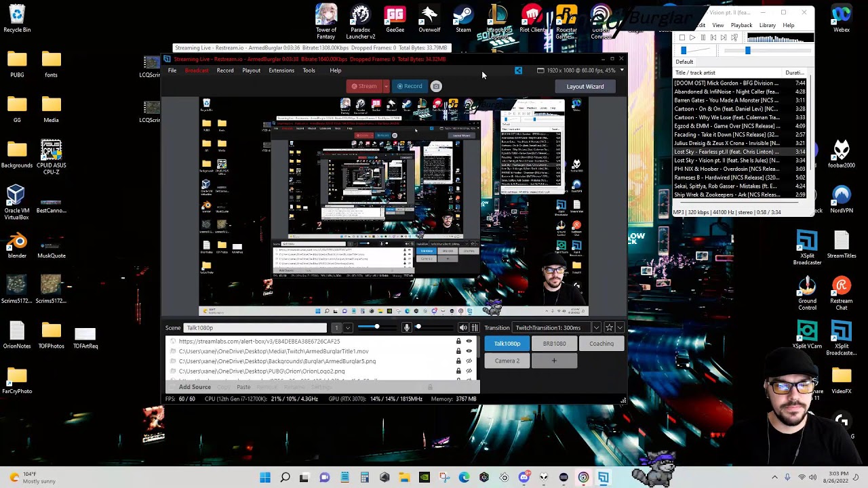Select the GeeGee desktop icon
The height and width of the screenshot is (488, 868).
point(395,19)
